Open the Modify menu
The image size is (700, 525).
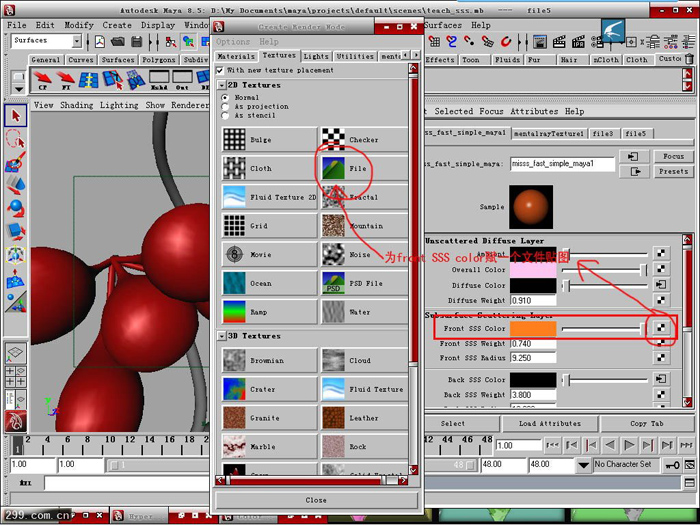click(x=79, y=25)
